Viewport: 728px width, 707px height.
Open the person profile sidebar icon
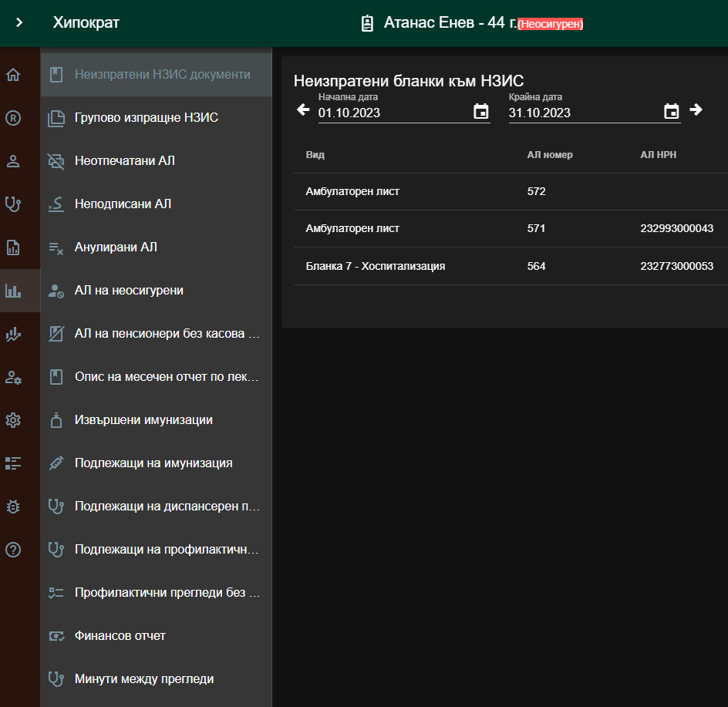coord(13,161)
